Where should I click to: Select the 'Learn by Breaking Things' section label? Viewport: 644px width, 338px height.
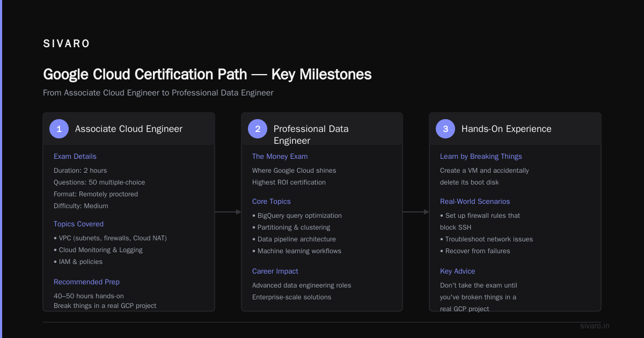(481, 157)
